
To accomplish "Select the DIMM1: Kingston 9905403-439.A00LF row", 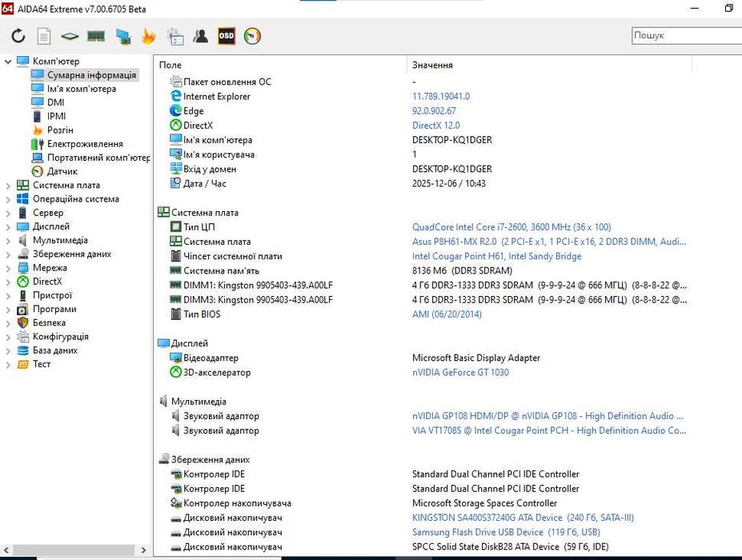I will click(428, 286).
